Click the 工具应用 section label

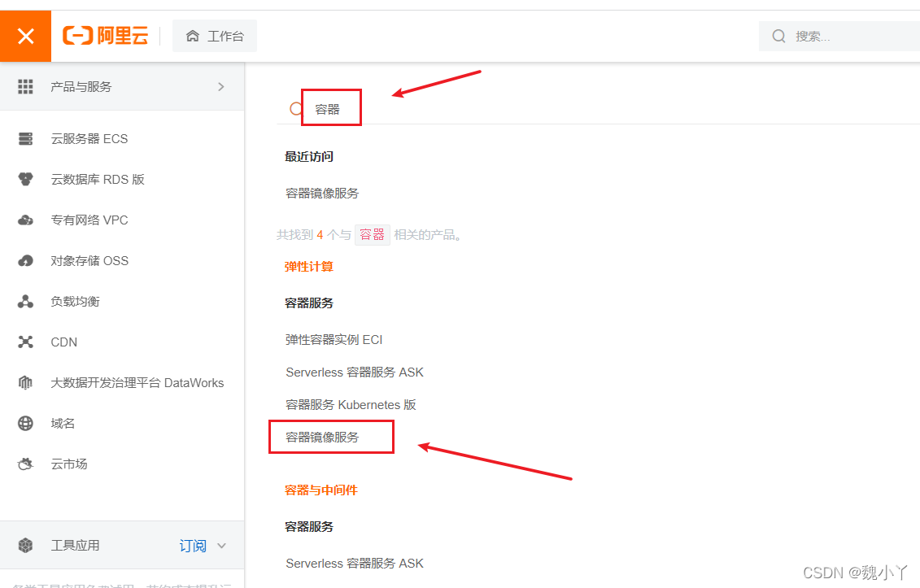75,545
